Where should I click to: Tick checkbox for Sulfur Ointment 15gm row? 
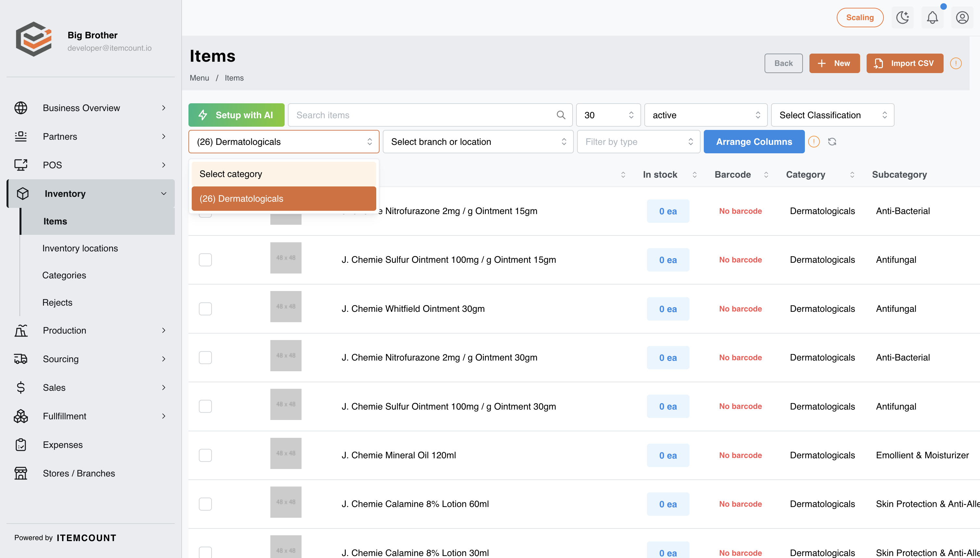point(205,260)
